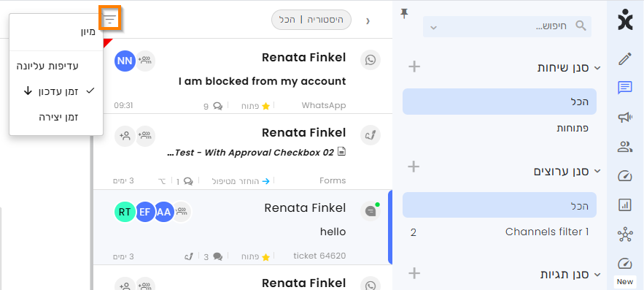Click add-group icon on Test - With Approval conversation
Screen dimensions: 644x290
(145, 135)
